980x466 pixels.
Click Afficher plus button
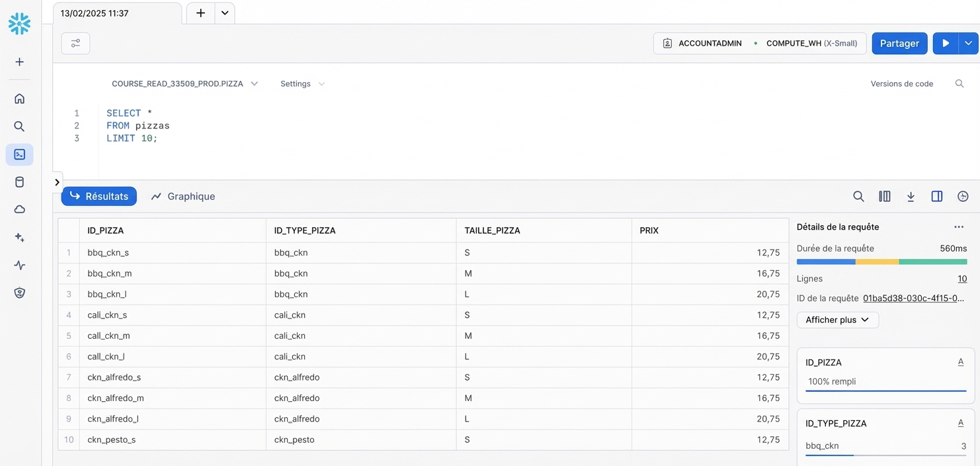coord(837,320)
